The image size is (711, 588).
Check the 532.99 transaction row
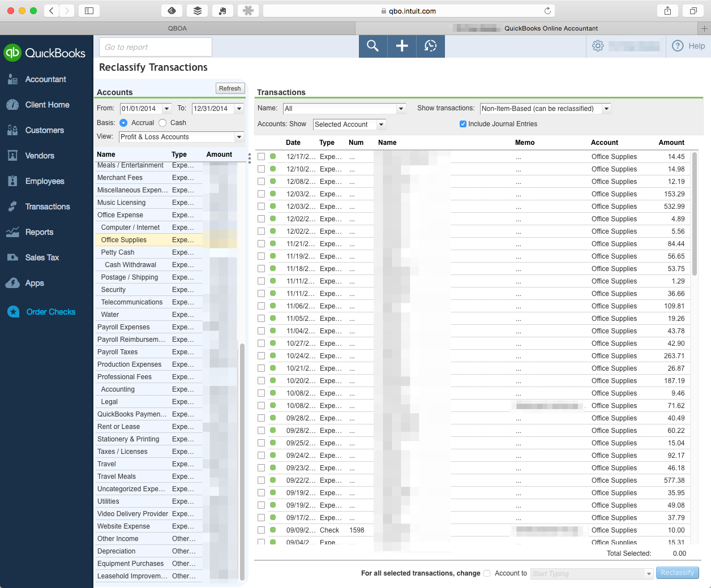click(261, 207)
